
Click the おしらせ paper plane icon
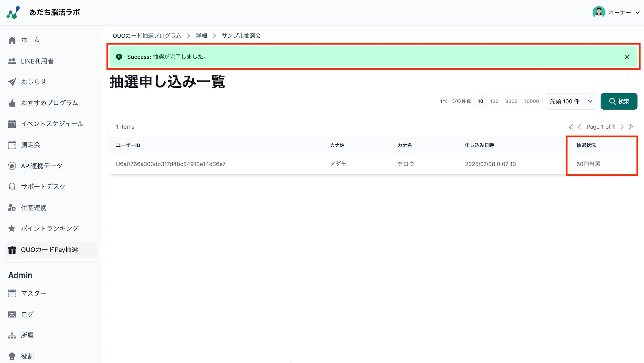point(12,82)
